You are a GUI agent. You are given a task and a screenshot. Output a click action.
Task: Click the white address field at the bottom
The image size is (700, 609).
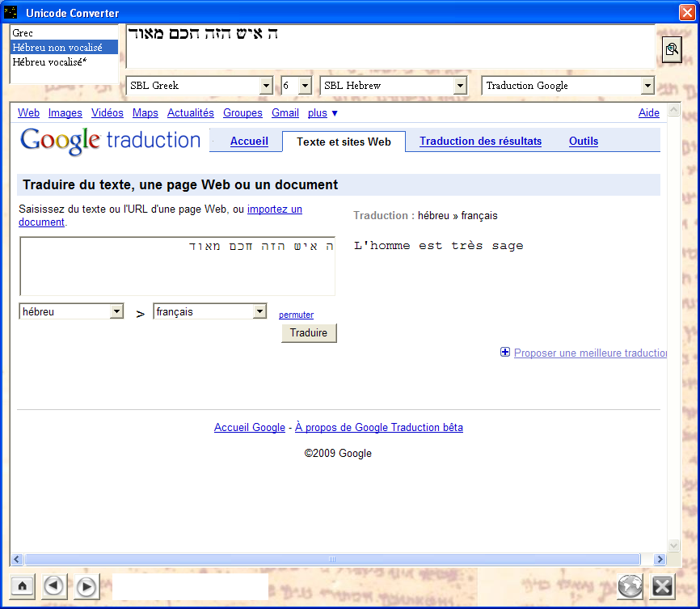point(190,586)
